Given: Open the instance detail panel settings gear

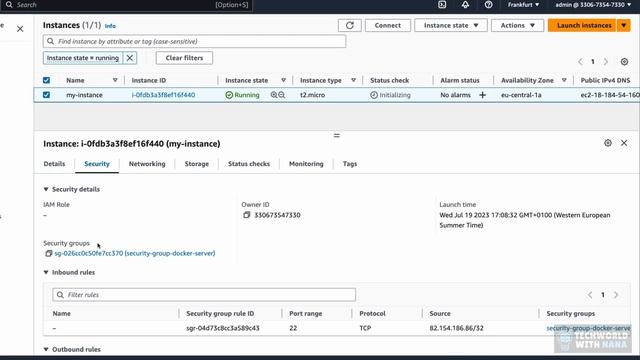Looking at the screenshot, I should click(608, 143).
